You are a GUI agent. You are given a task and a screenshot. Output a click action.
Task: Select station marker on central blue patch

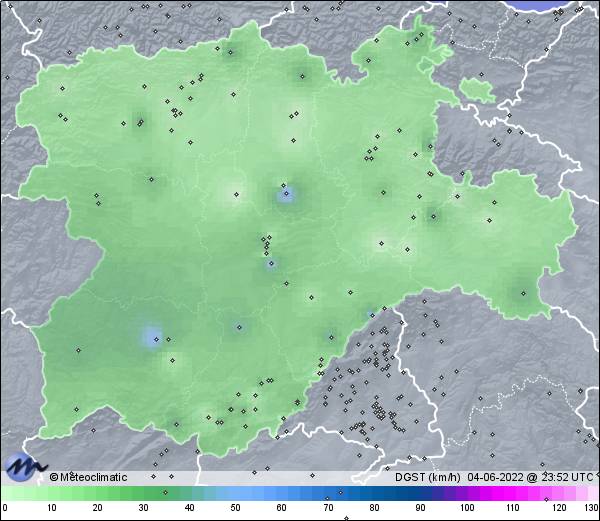pyautogui.click(x=286, y=194)
